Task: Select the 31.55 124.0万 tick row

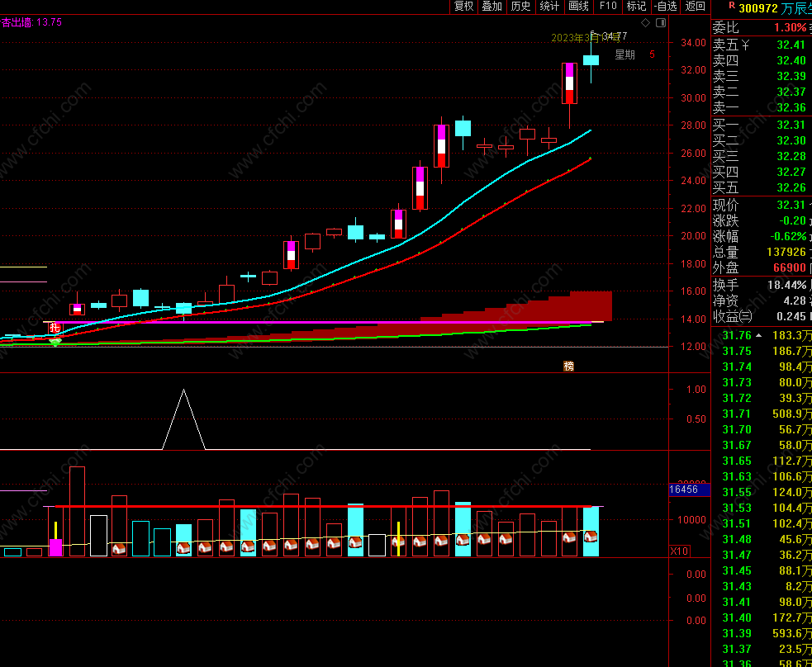Action: (762, 492)
